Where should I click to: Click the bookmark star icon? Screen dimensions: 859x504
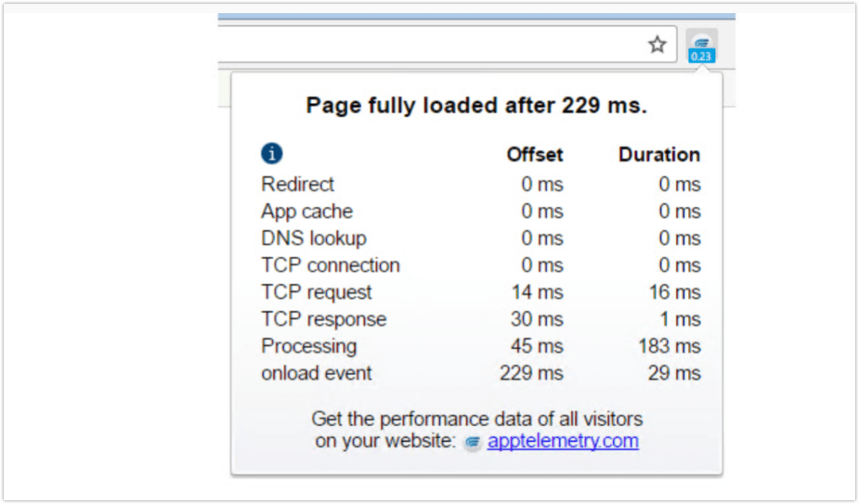tap(658, 45)
